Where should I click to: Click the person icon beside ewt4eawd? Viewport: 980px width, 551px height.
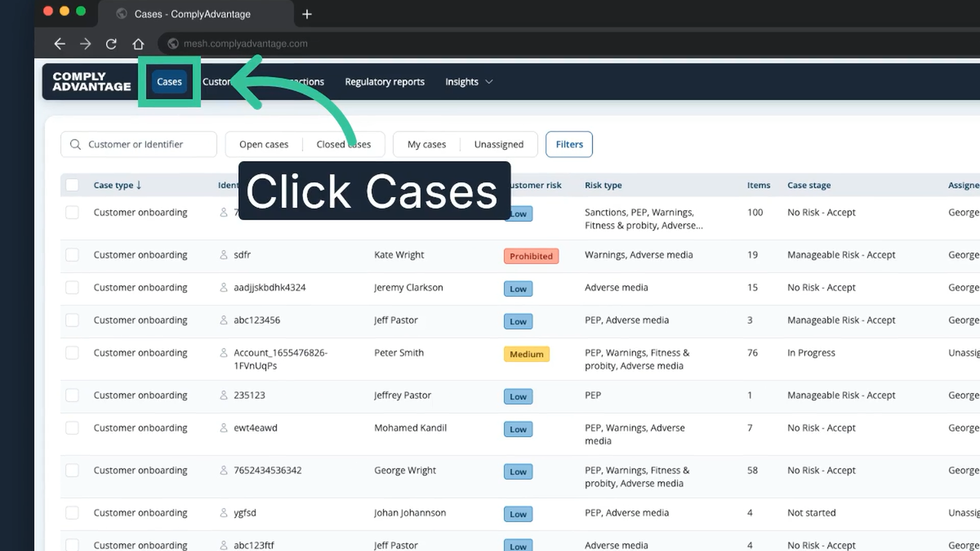[224, 428]
